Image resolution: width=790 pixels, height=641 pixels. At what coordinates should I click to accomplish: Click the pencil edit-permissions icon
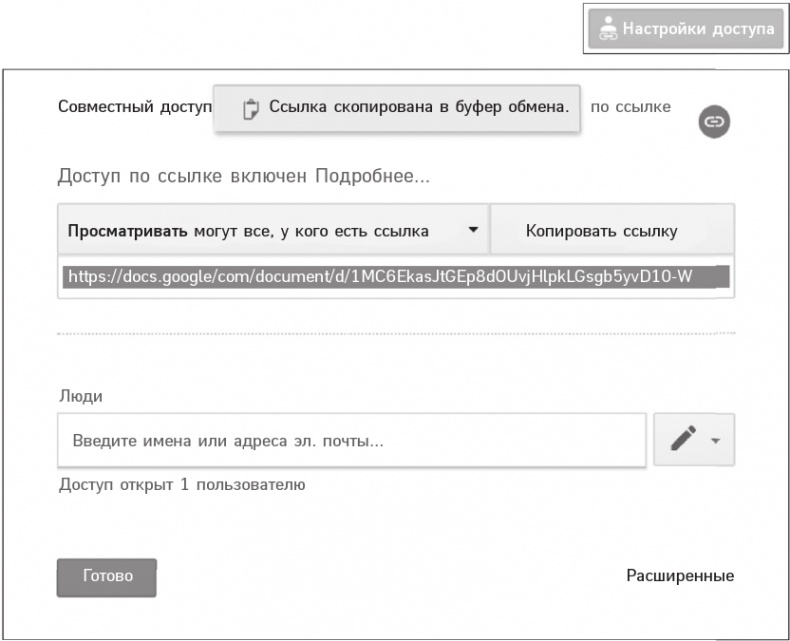[682, 440]
